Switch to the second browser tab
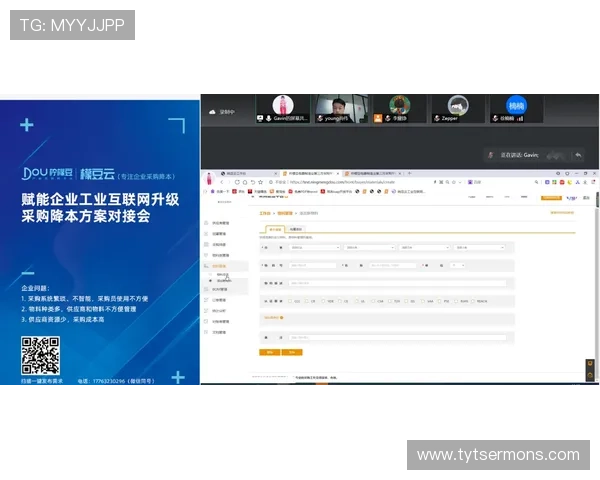 point(310,173)
